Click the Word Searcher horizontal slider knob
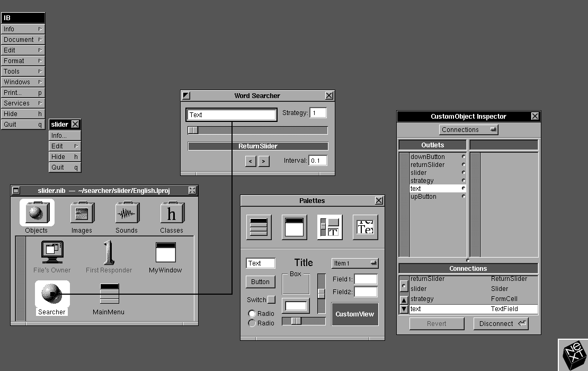 point(193,130)
